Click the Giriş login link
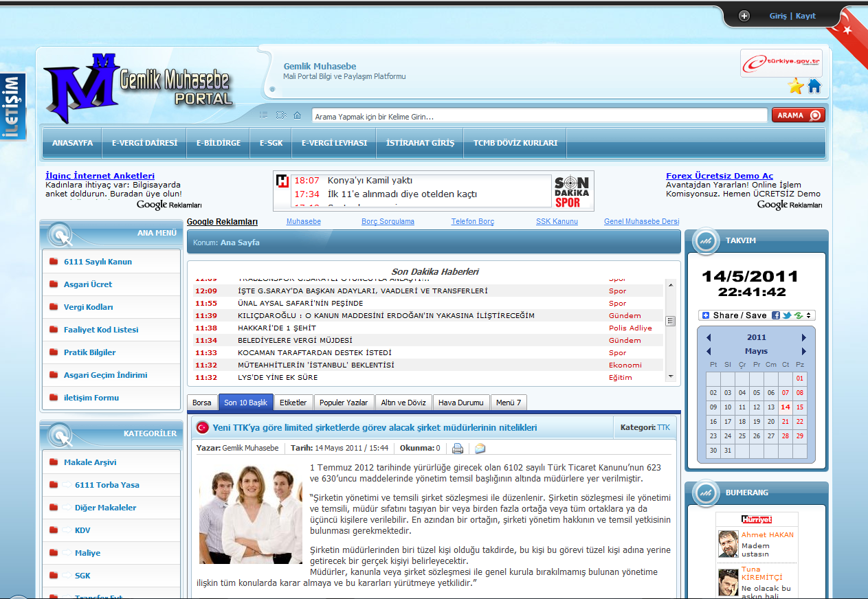The height and width of the screenshot is (599, 868). pyautogui.click(x=777, y=16)
